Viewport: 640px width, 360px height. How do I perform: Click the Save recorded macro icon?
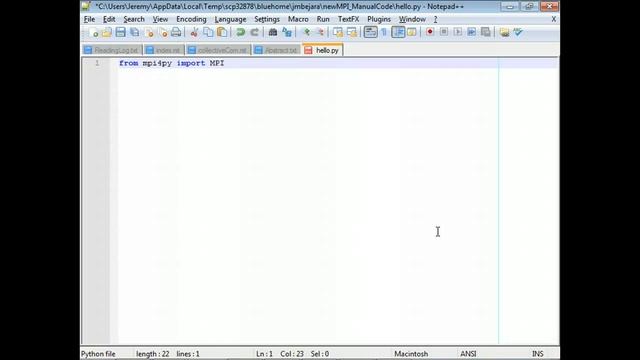(486, 32)
